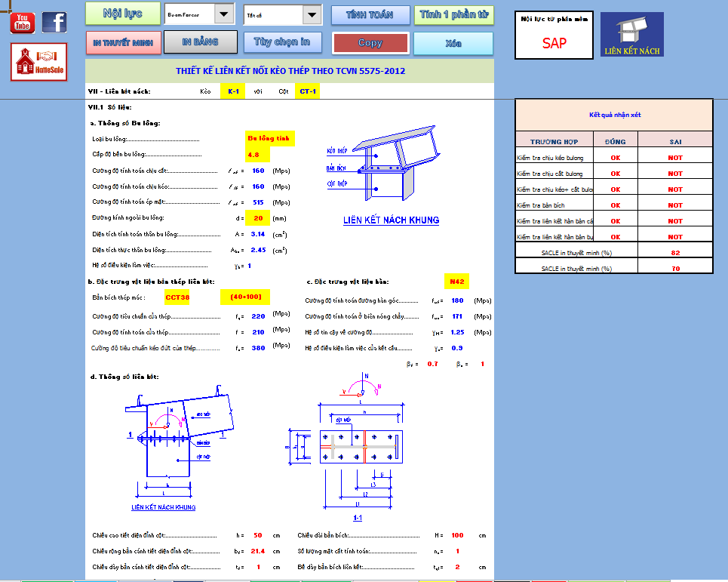The height and width of the screenshot is (582, 728).
Task: Select steel design strength value 210
Action: click(x=258, y=332)
